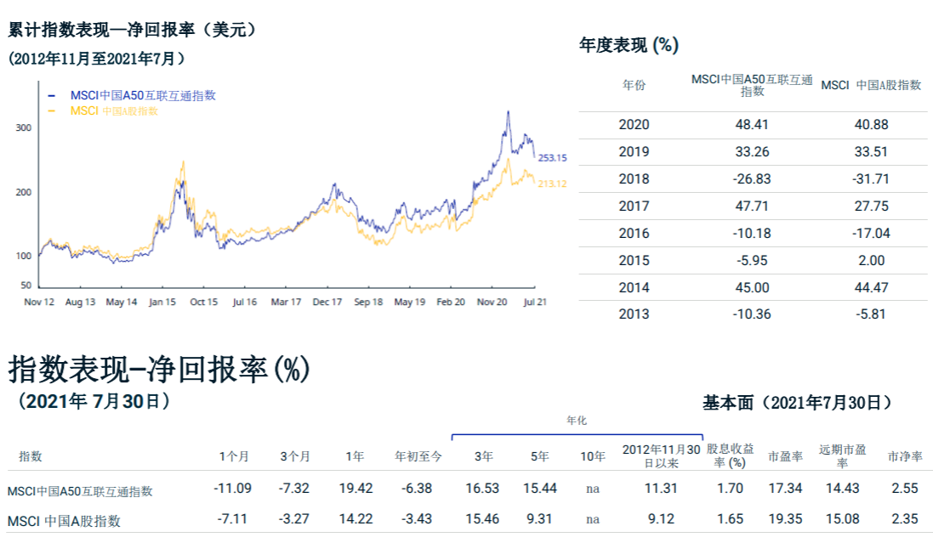Click the value -26.83 for 2018

(752, 179)
